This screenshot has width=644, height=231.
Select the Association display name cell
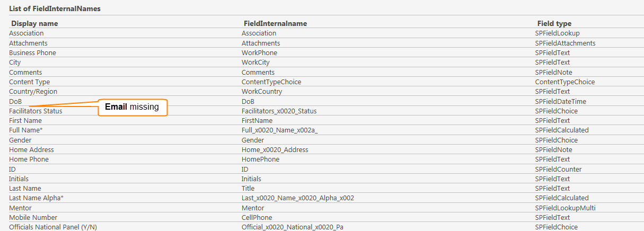[27, 33]
